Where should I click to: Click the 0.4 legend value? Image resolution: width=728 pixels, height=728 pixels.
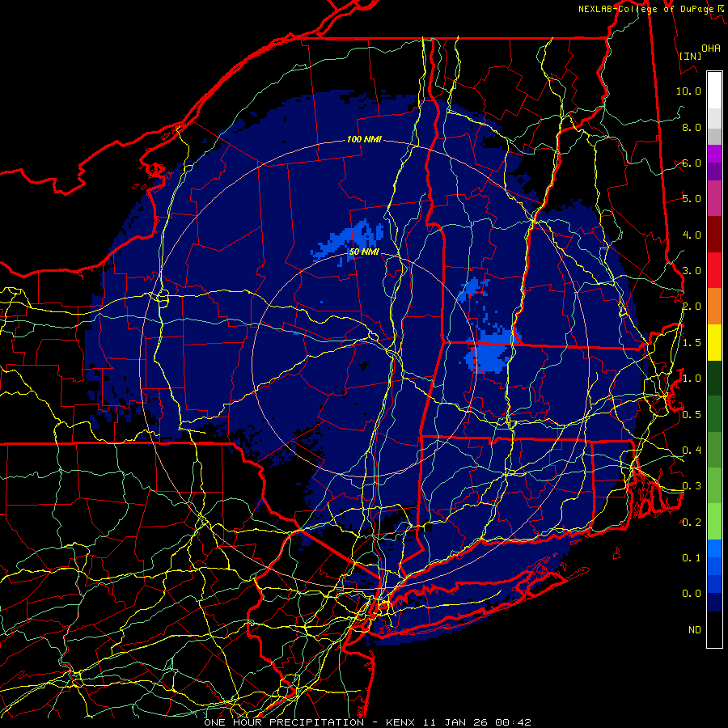click(x=692, y=450)
